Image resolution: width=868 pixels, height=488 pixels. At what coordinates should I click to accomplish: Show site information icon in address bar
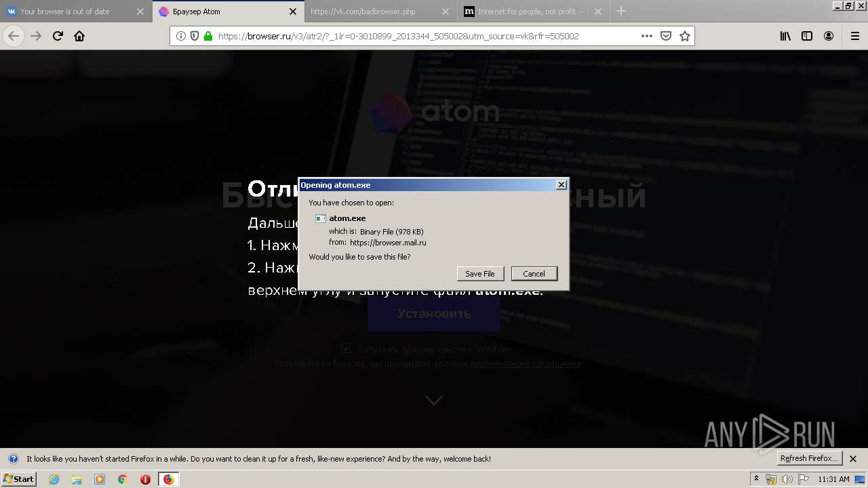pyautogui.click(x=181, y=36)
